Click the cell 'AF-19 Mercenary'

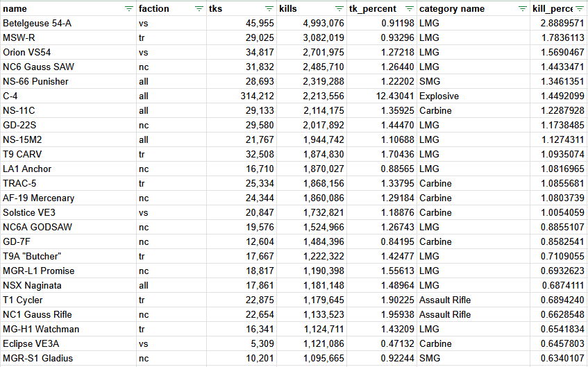(x=68, y=198)
